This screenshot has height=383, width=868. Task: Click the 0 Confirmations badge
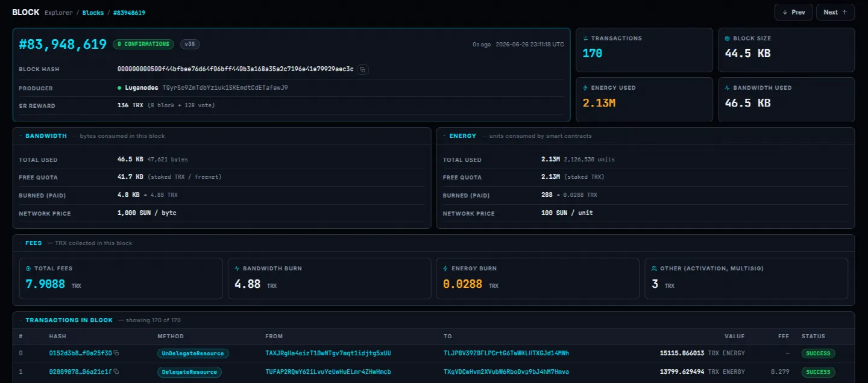(143, 44)
